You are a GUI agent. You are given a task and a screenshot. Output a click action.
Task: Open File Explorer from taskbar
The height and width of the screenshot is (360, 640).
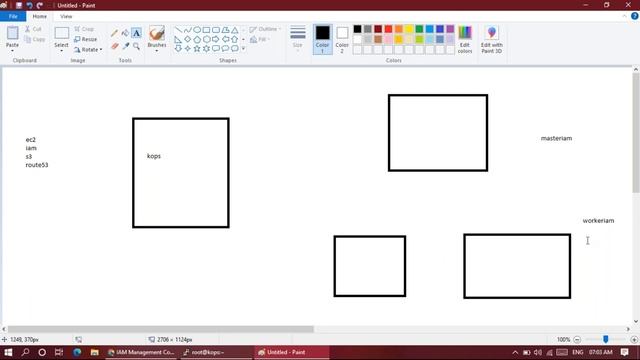pyautogui.click(x=94, y=352)
